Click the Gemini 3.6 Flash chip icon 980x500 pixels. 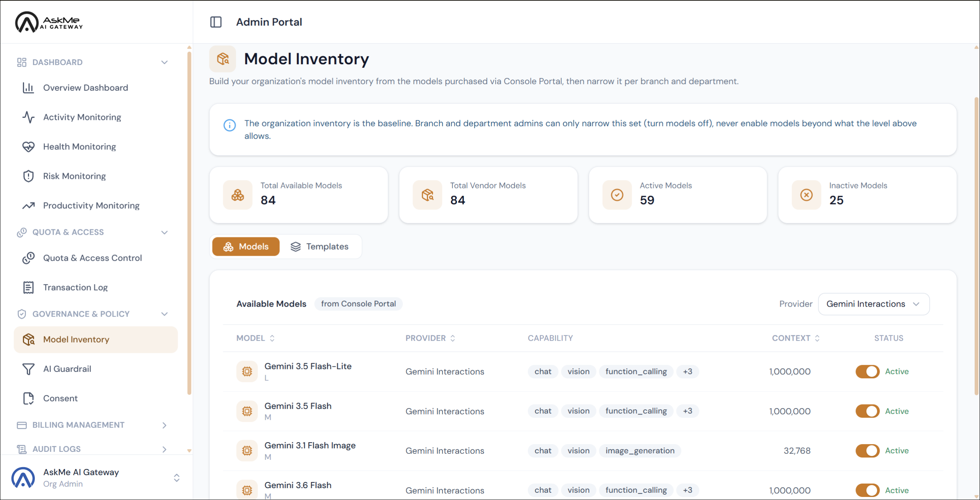click(x=247, y=490)
